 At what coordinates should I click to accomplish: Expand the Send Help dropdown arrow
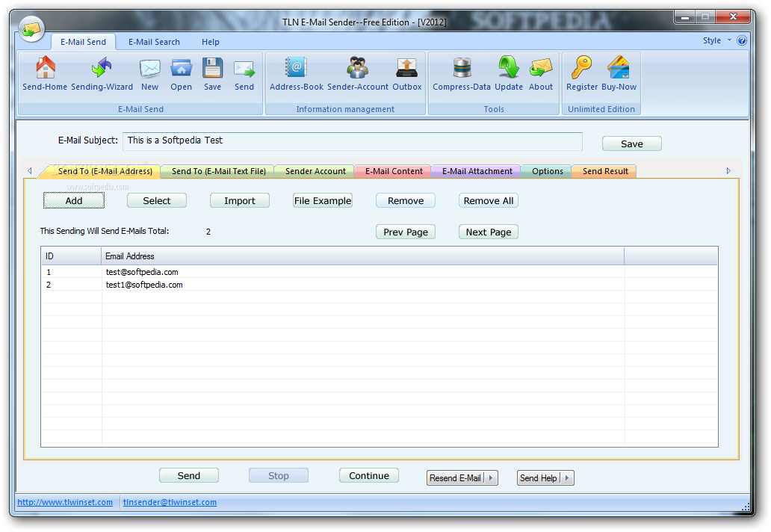566,478
